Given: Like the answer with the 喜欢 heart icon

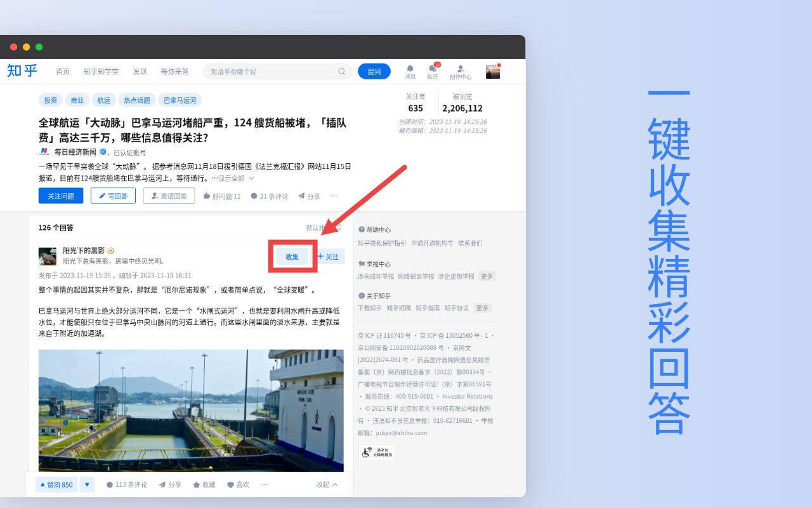Looking at the screenshot, I should coord(238,484).
